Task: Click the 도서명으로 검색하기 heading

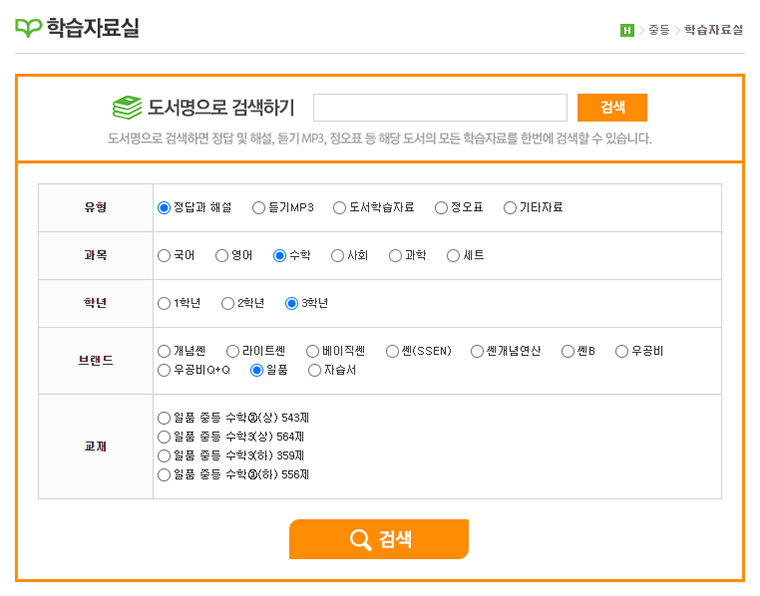Action: coord(221,107)
